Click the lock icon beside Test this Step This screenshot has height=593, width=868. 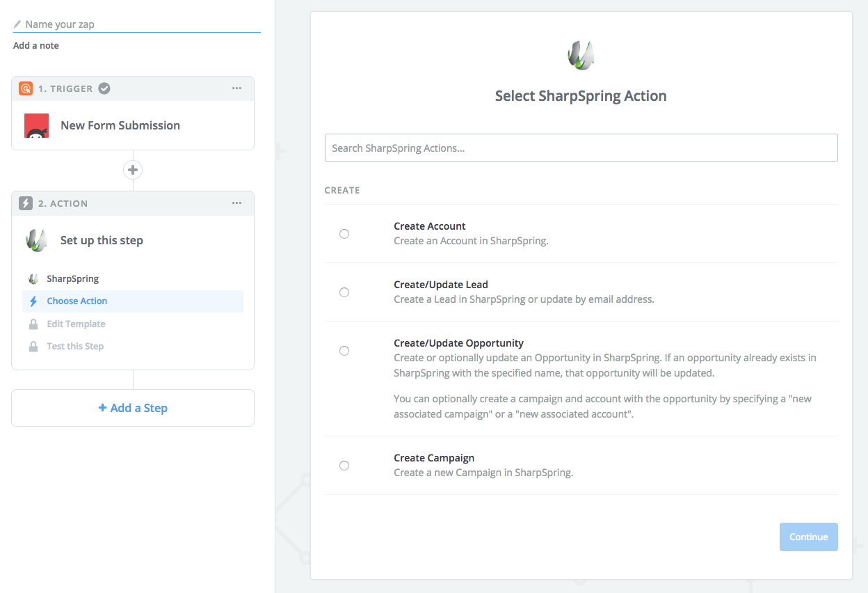coord(33,347)
